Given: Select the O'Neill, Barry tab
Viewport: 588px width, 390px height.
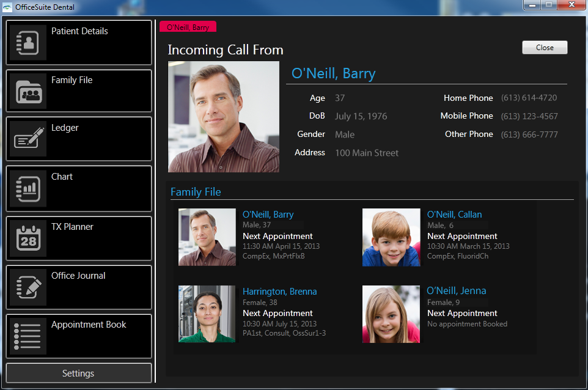Looking at the screenshot, I should [188, 27].
